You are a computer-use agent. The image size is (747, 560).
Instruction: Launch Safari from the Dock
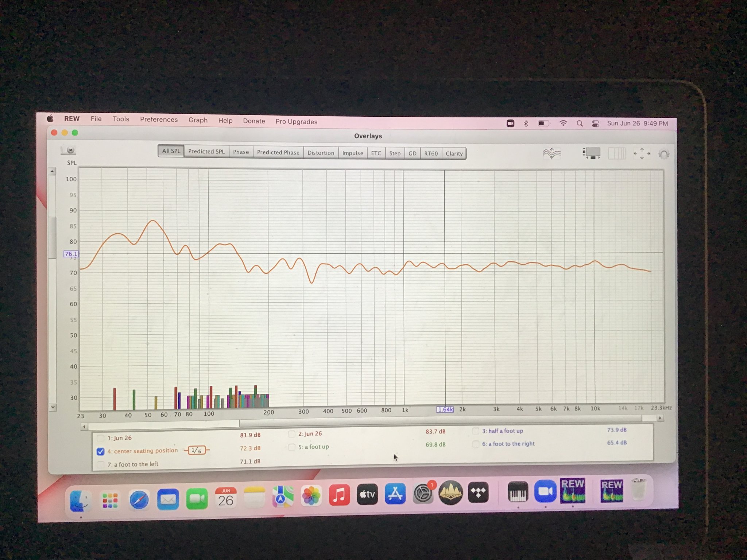(139, 499)
